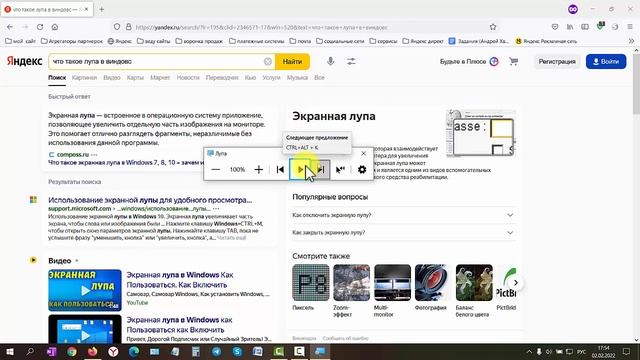Switch to the Карты tab
Viewport: 640px width, 360px height.
coord(135,78)
